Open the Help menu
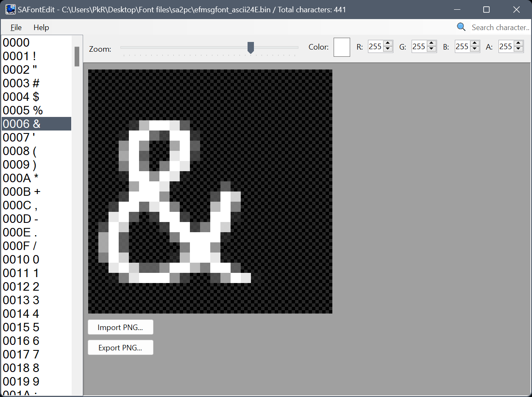 point(41,28)
